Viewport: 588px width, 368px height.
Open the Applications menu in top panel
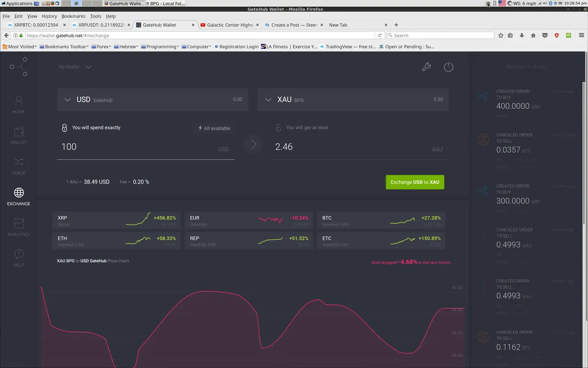coord(17,3)
